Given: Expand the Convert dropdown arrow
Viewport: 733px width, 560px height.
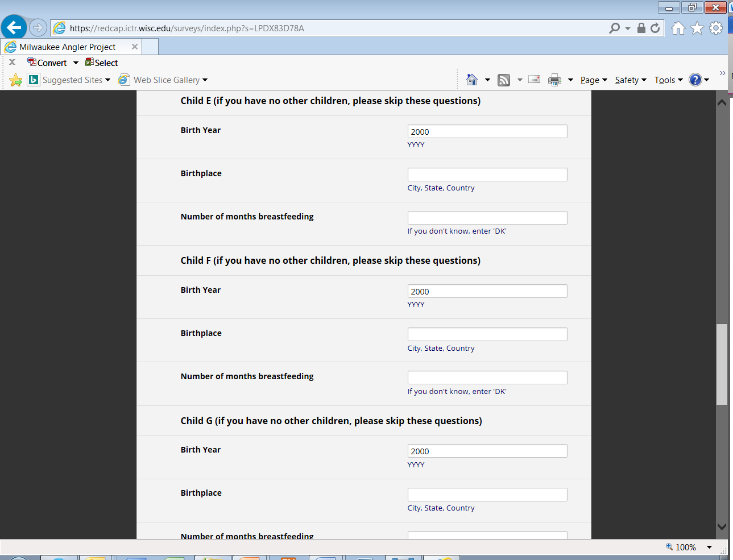Looking at the screenshot, I should tap(76, 63).
